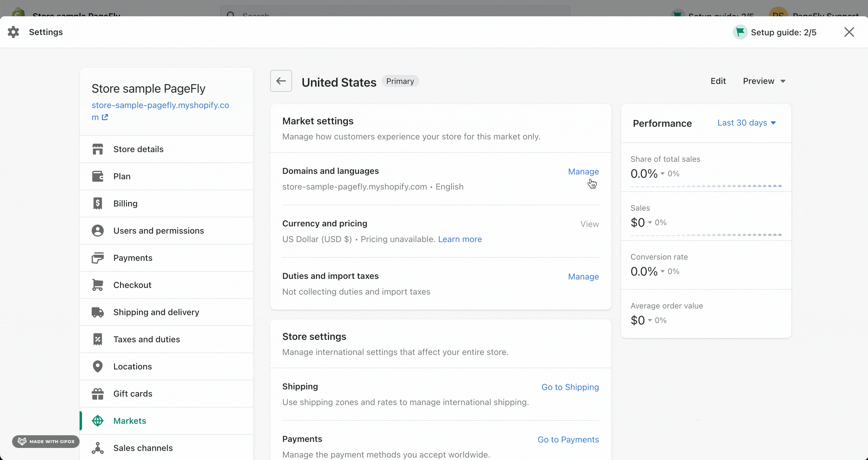Click the Gift cards present icon
The width and height of the screenshot is (868, 460).
98,394
